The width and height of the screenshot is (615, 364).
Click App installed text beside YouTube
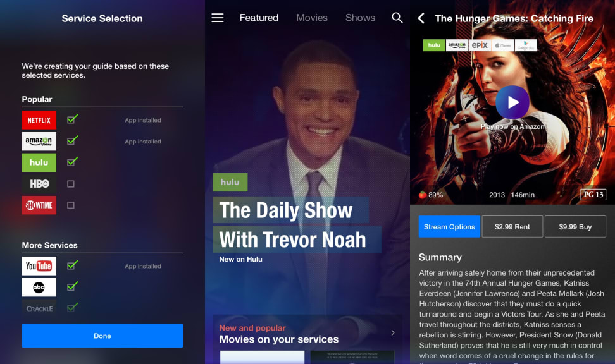[x=143, y=266]
